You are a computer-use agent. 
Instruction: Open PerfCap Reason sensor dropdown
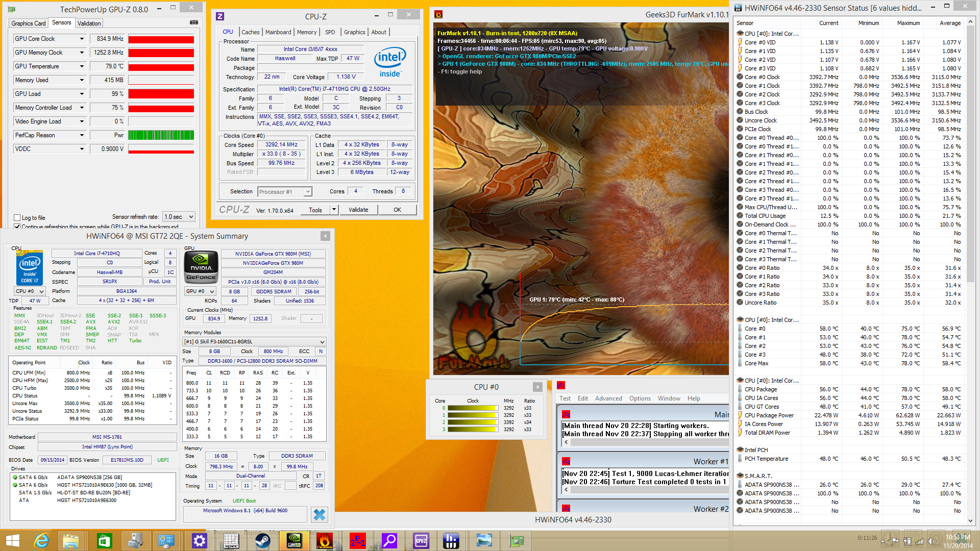[82, 135]
